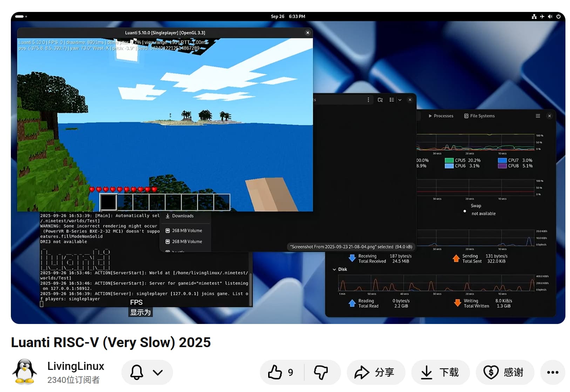570x392 pixels.
Task: Open the view options dropdown arrow in file manager
Action: click(x=400, y=100)
